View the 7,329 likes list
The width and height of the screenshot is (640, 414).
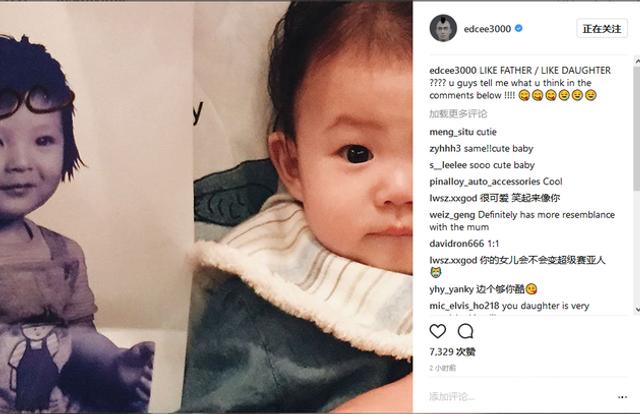coord(452,352)
